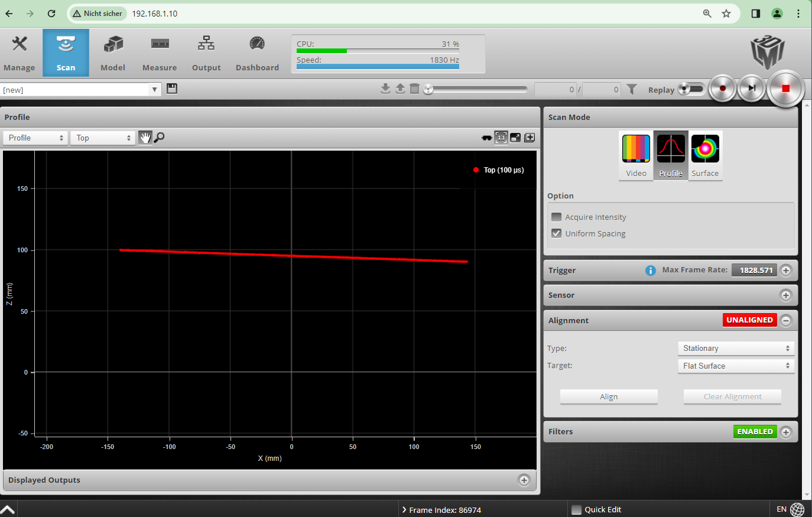Open the Measure page

[160, 53]
